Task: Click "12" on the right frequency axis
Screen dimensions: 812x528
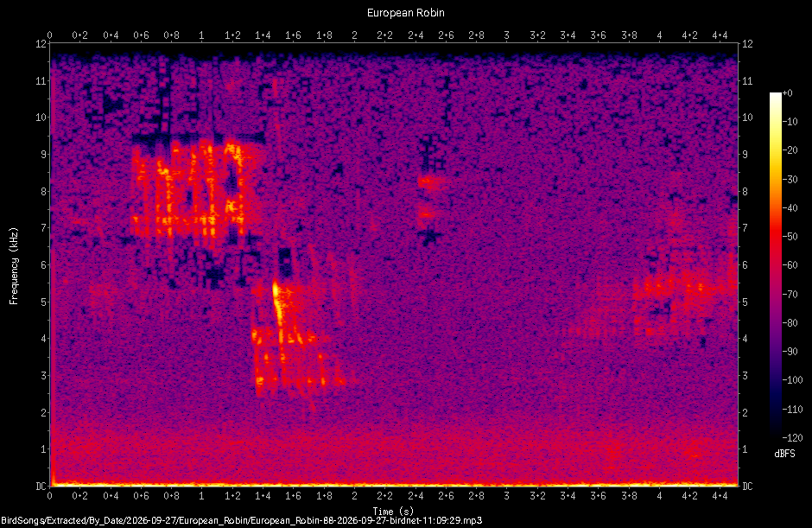Action: pyautogui.click(x=747, y=43)
